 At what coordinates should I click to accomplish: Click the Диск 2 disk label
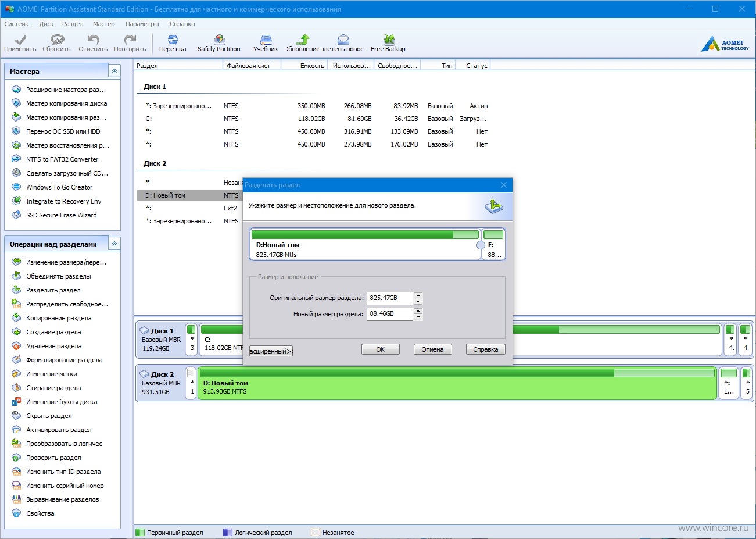[162, 374]
